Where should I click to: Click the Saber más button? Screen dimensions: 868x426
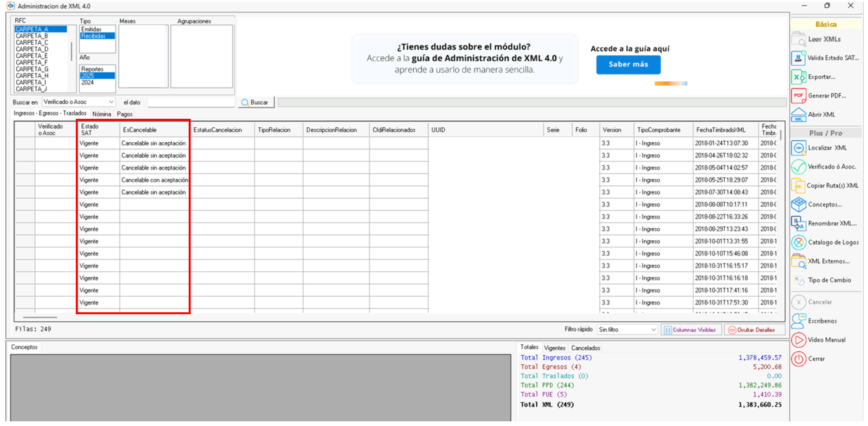[x=628, y=64]
